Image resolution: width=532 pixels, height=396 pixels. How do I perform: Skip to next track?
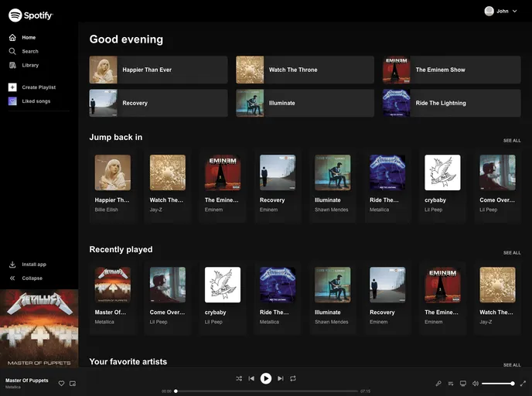pos(280,378)
